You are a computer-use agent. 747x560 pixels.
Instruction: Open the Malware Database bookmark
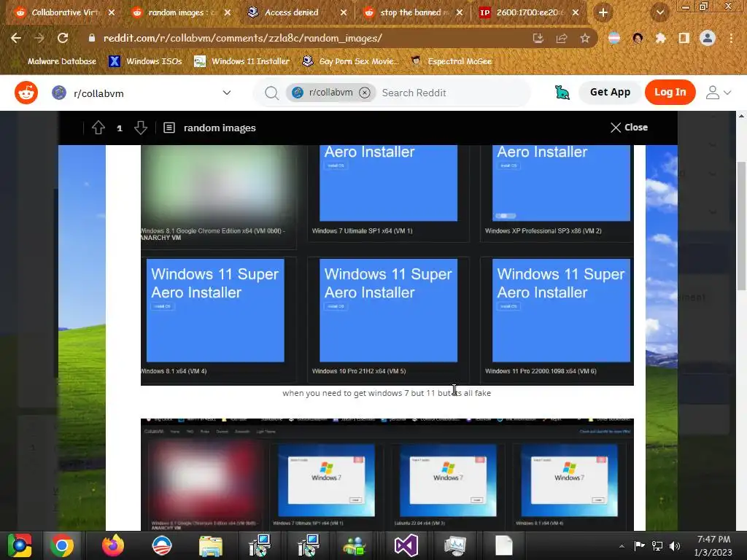(61, 61)
